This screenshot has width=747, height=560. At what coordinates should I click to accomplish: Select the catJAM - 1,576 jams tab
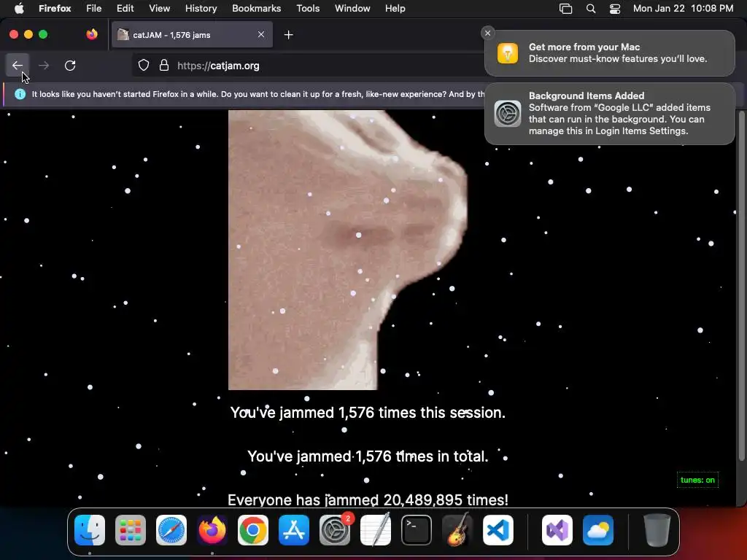point(192,35)
